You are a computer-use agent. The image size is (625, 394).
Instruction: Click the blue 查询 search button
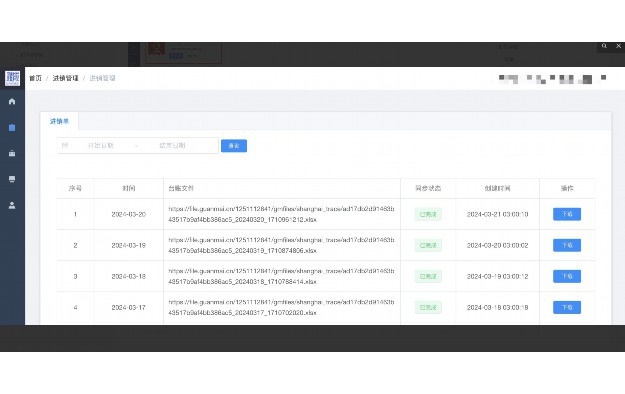pos(234,146)
